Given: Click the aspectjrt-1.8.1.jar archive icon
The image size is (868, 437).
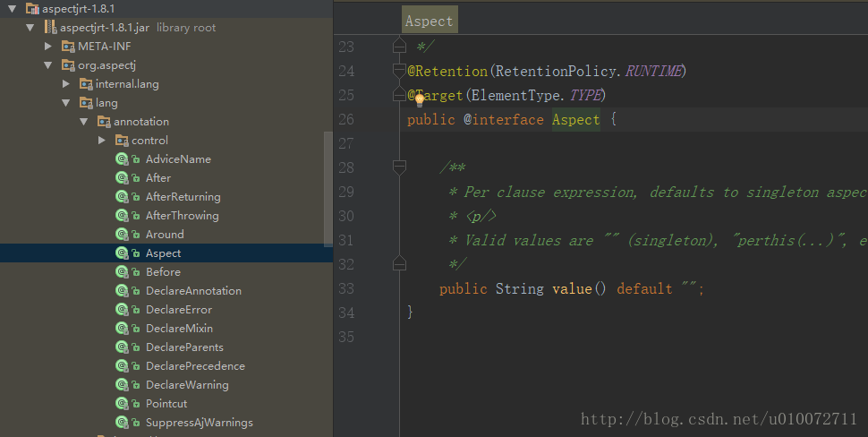Looking at the screenshot, I should point(50,27).
